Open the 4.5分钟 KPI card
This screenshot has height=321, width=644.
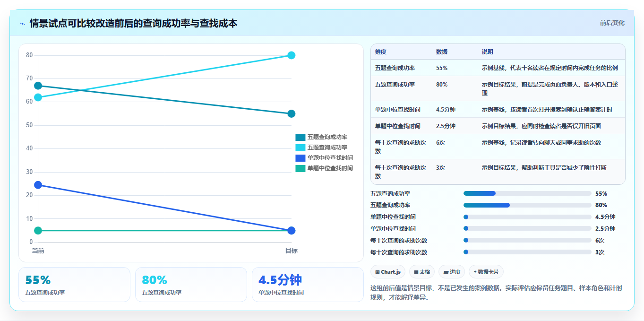pyautogui.click(x=308, y=285)
